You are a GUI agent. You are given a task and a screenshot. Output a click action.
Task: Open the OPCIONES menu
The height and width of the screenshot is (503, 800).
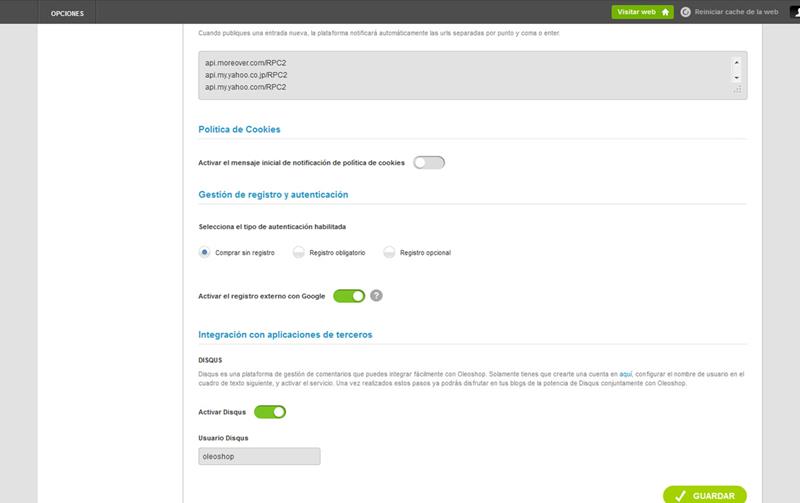coord(67,13)
